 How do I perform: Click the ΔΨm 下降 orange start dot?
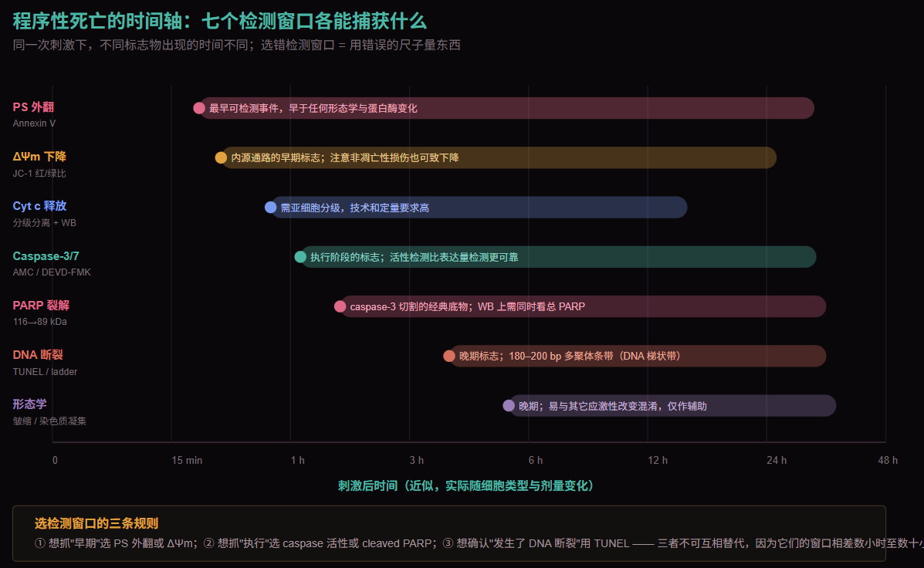[x=221, y=157]
